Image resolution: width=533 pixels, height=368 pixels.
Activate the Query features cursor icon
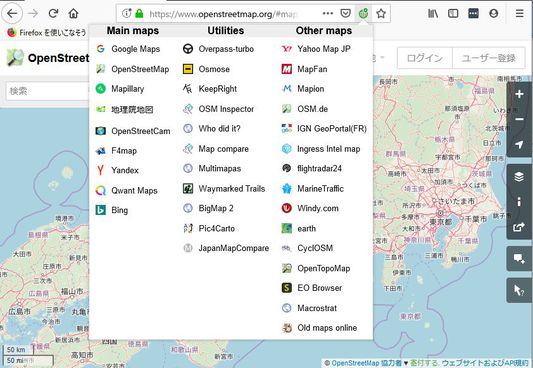(x=519, y=290)
